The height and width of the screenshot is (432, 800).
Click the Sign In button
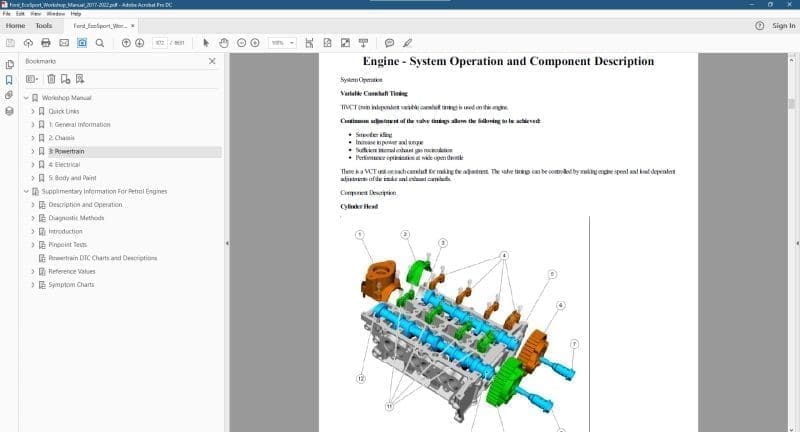pyautogui.click(x=783, y=26)
